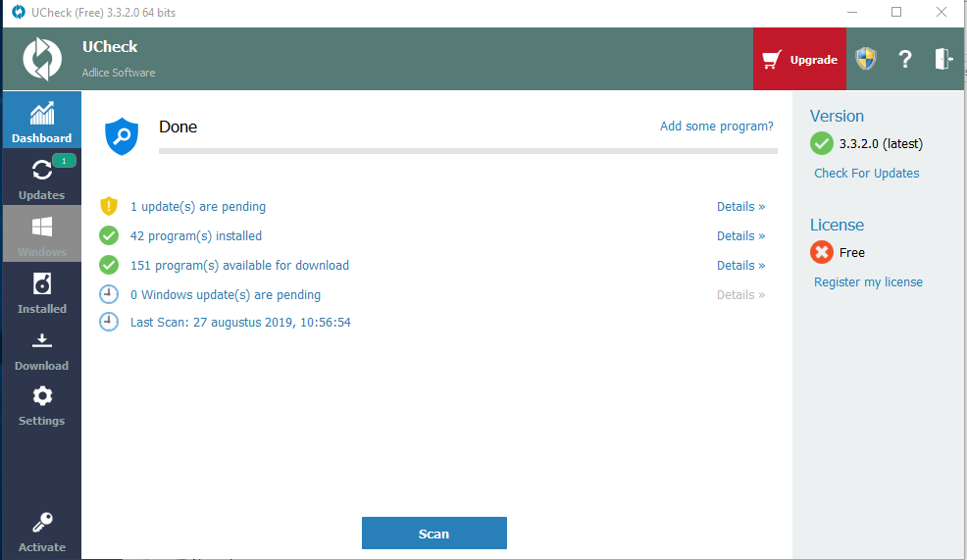The image size is (967, 560).
Task: Click the '3.3.2.0 (latest)' version text
Action: (x=881, y=144)
